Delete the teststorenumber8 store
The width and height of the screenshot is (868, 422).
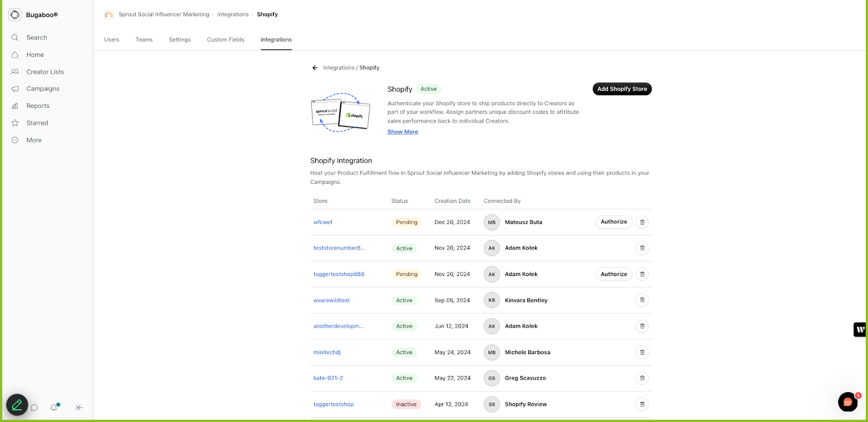(x=642, y=248)
